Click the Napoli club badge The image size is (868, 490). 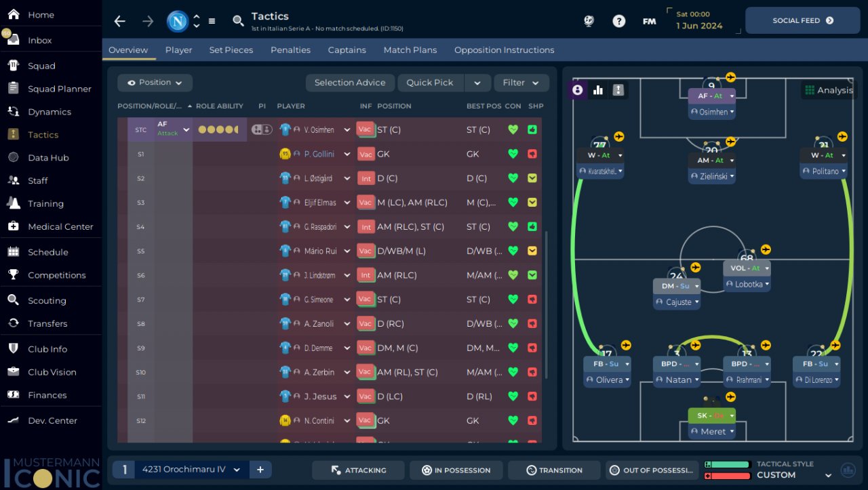[x=178, y=21]
